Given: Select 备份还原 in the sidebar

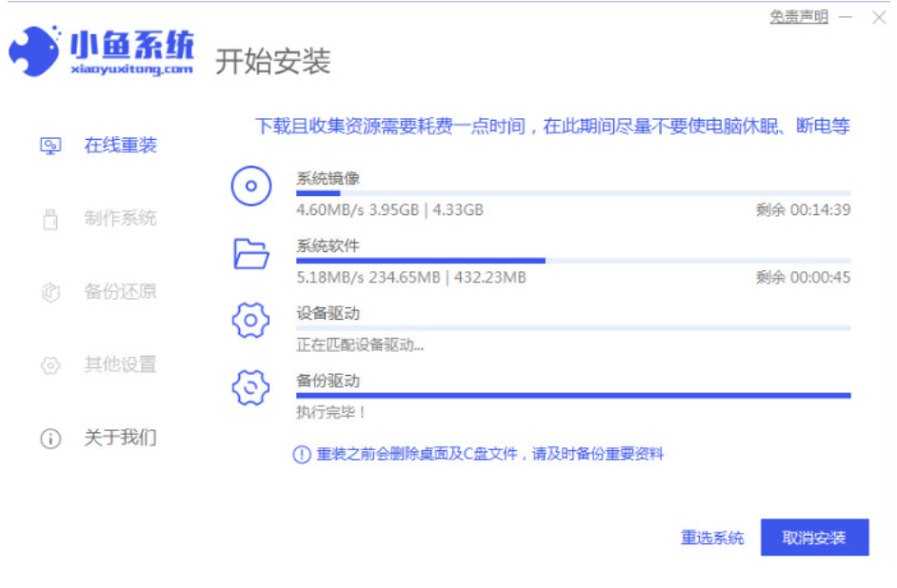Looking at the screenshot, I should pos(120,292).
